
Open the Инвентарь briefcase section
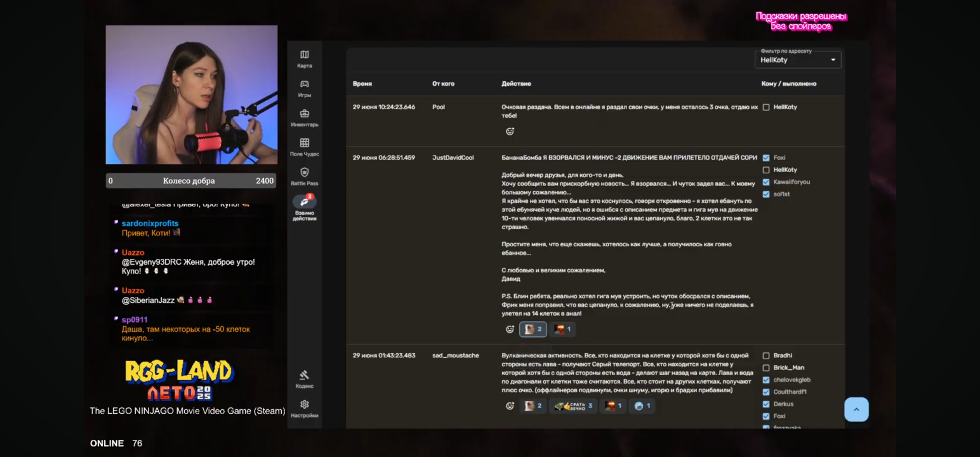click(304, 117)
